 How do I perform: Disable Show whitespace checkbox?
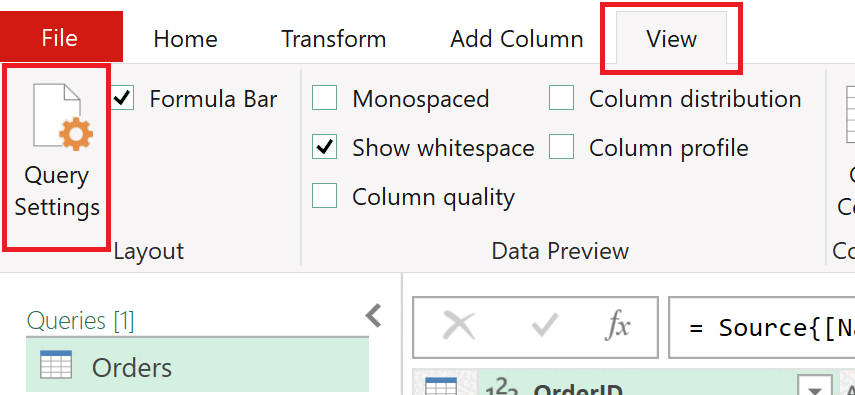pyautogui.click(x=324, y=147)
